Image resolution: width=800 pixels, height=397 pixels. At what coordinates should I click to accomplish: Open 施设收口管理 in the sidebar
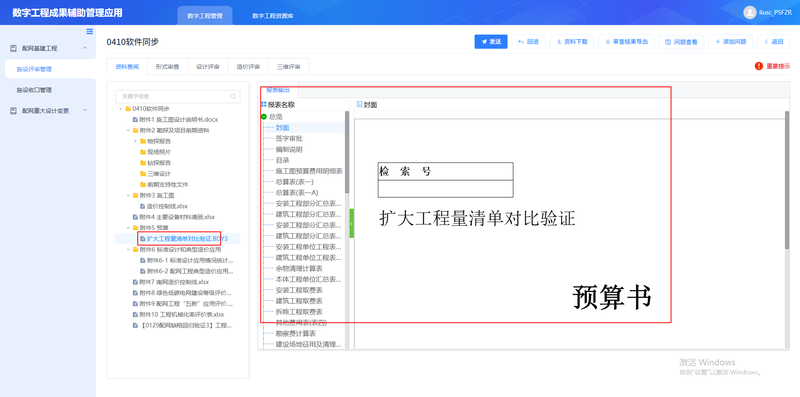34,90
